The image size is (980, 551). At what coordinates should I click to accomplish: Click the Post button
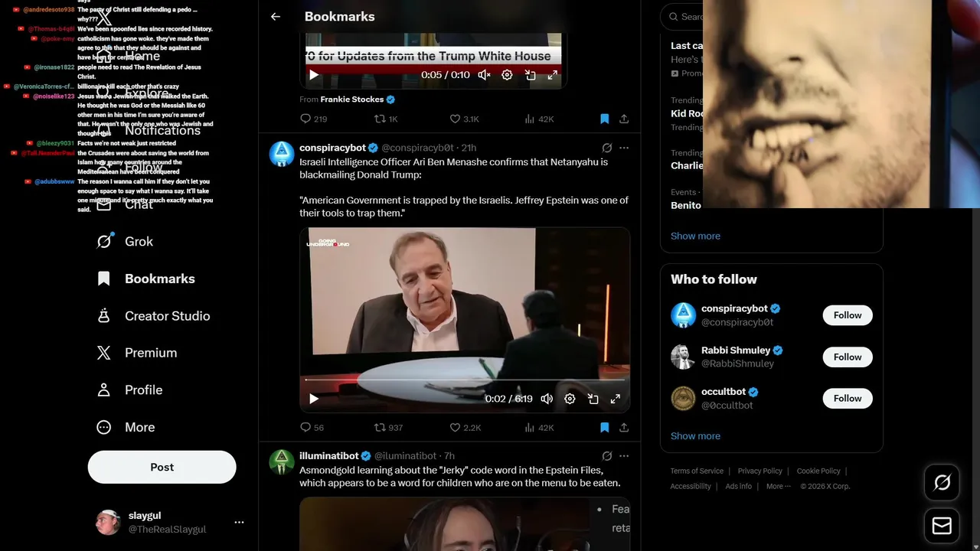(162, 467)
